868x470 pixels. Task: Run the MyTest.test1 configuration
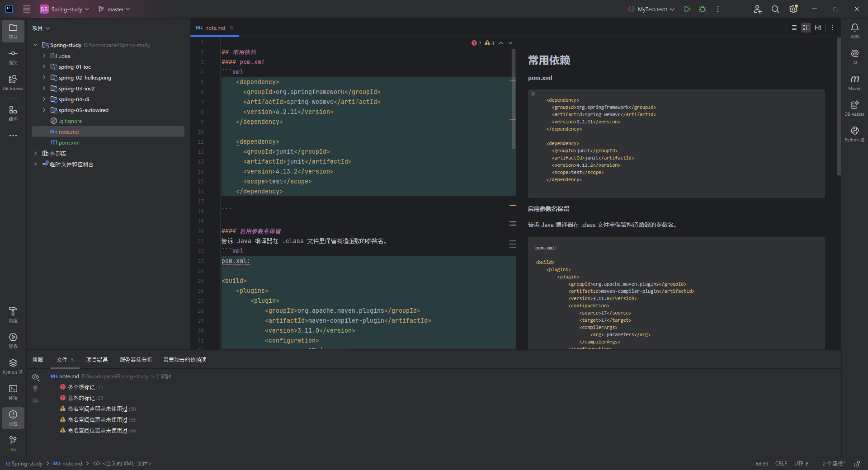click(x=687, y=9)
